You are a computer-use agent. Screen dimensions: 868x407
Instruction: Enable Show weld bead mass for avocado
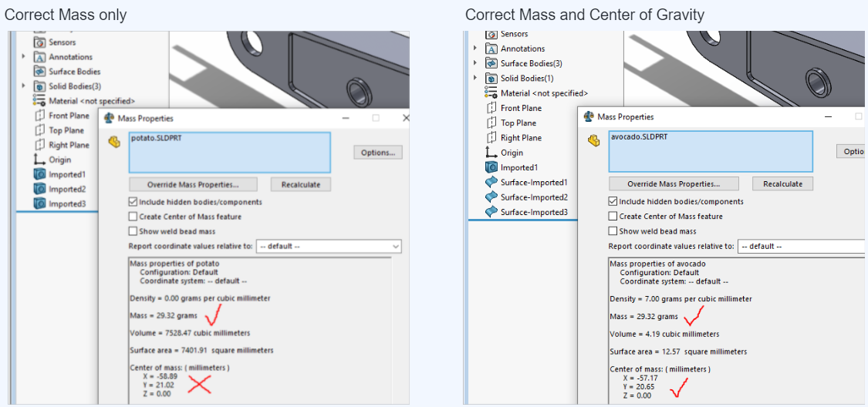[613, 230]
